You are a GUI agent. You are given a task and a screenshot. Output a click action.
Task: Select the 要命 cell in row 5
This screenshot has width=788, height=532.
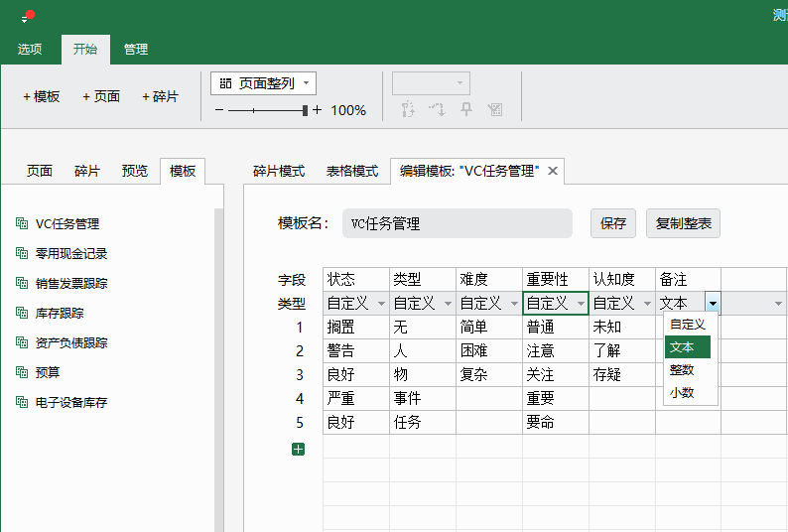coord(556,422)
